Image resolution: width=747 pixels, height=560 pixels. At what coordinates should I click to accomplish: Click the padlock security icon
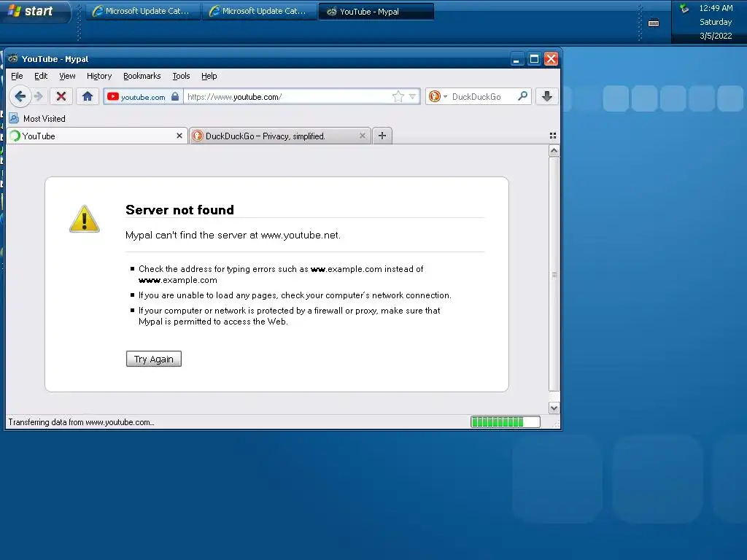point(175,97)
